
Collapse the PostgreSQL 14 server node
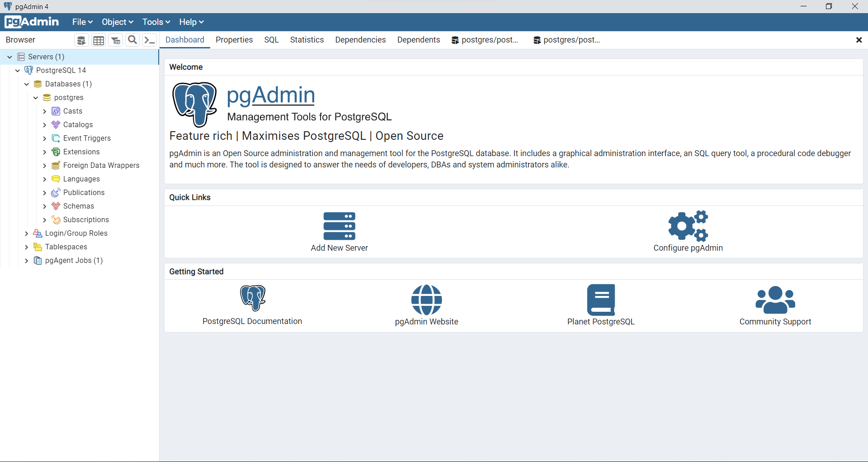pyautogui.click(x=18, y=71)
